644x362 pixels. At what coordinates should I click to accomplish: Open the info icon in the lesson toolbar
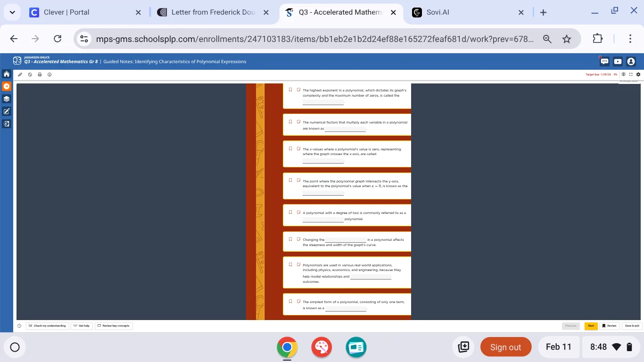pos(50,74)
